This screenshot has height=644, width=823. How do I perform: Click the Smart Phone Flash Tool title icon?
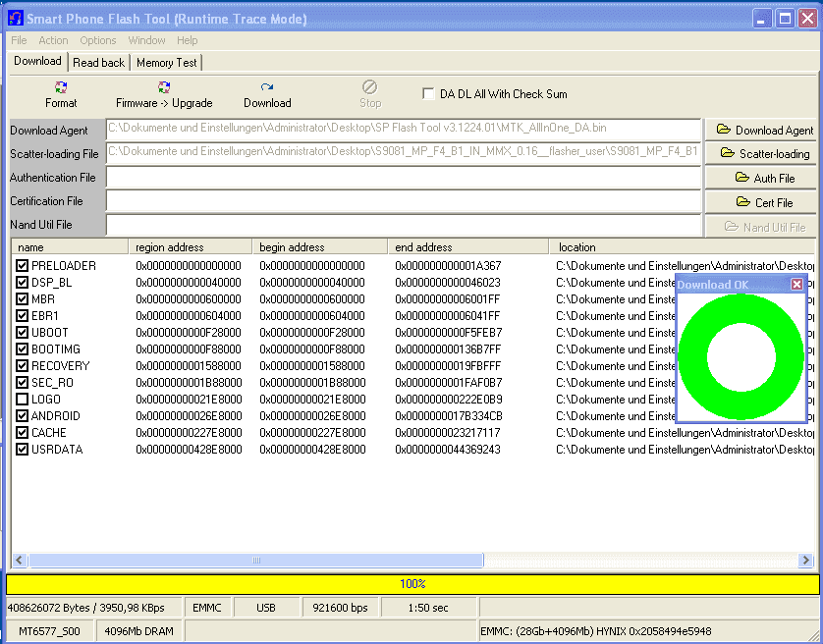[x=15, y=19]
